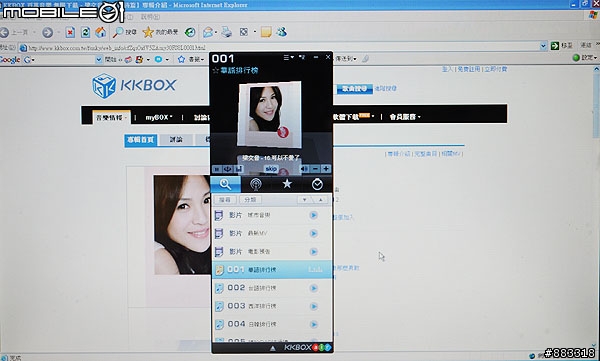Image resolution: width=600 pixels, height=361 pixels.
Task: Play channel 002 台語排行榜
Action: point(313,288)
